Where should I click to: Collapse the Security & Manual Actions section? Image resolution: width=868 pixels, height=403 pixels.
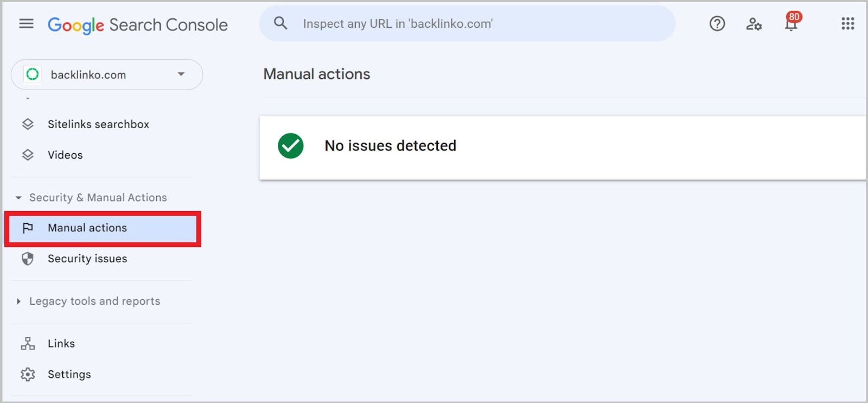tap(19, 198)
